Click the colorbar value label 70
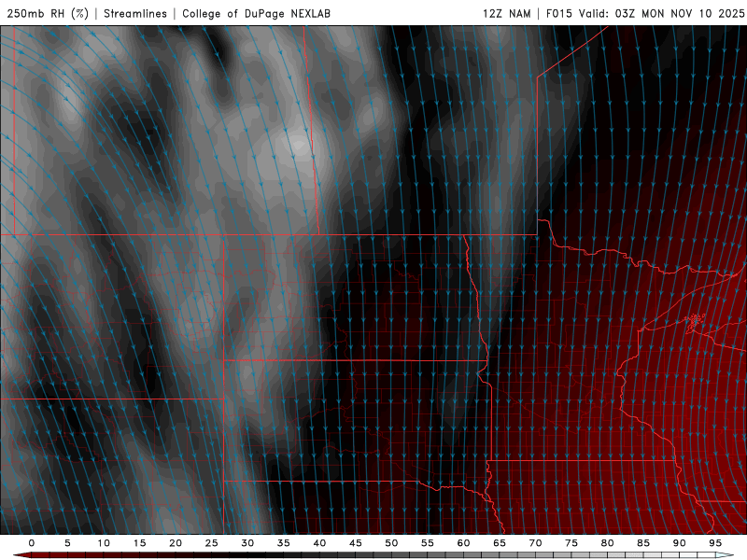The width and height of the screenshot is (747, 560). tap(535, 543)
